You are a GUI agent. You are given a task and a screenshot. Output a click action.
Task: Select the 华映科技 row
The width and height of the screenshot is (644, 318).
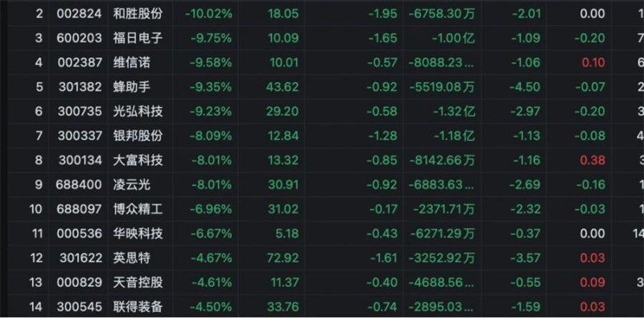(x=322, y=233)
